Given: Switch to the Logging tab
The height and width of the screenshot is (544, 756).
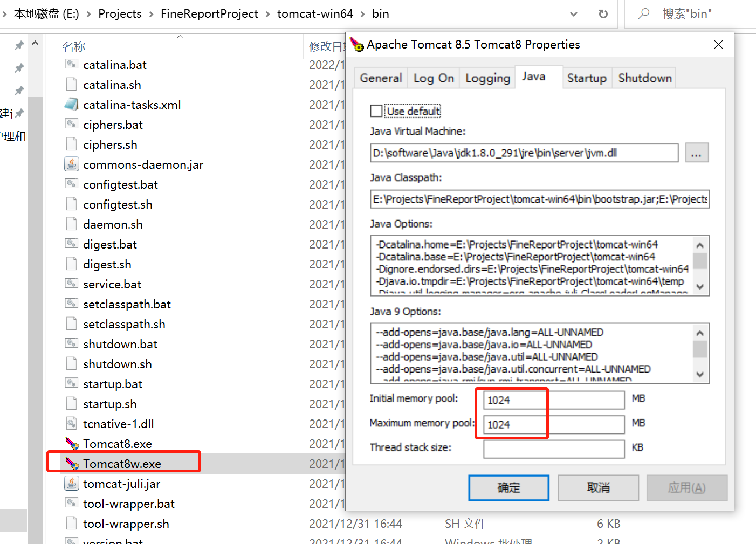Looking at the screenshot, I should pyautogui.click(x=487, y=78).
